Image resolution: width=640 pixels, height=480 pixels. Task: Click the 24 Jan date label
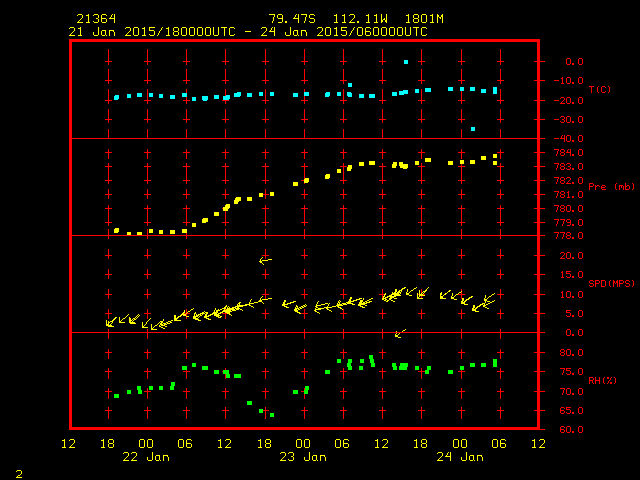[460, 457]
